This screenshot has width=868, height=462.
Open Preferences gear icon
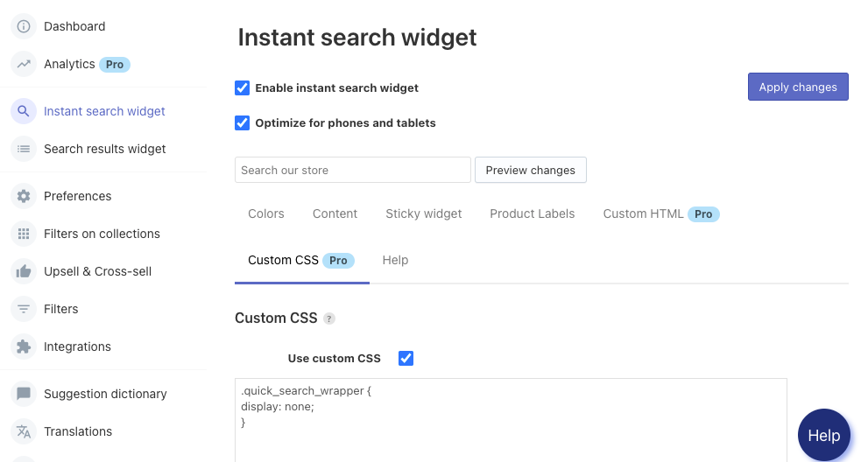click(x=24, y=196)
